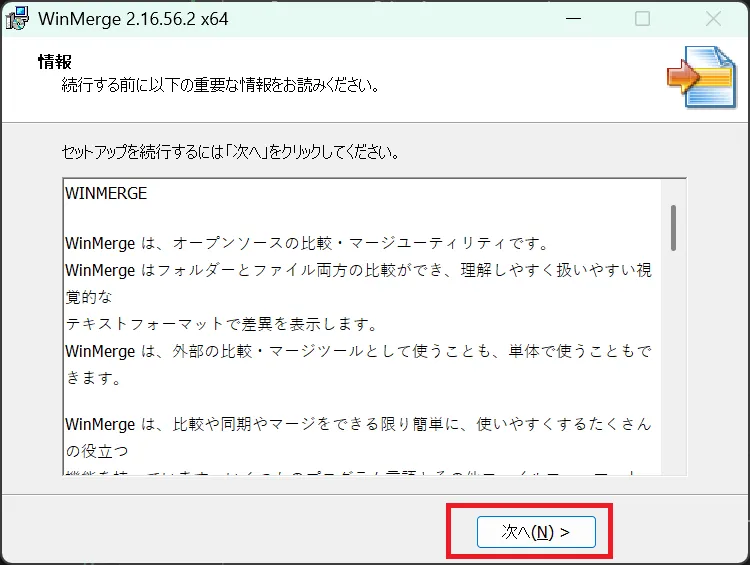Close the WinMerge setup window
Screen dimensions: 750x565
(713, 19)
